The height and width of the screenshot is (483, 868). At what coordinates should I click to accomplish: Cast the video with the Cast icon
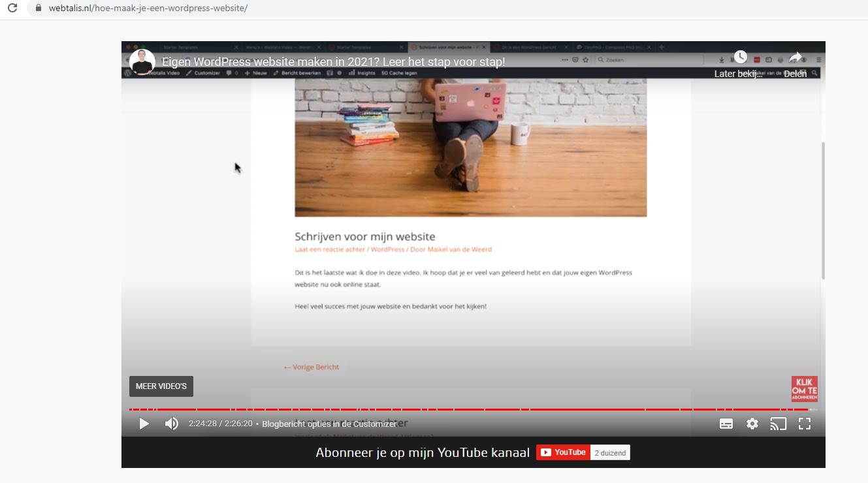tap(778, 424)
